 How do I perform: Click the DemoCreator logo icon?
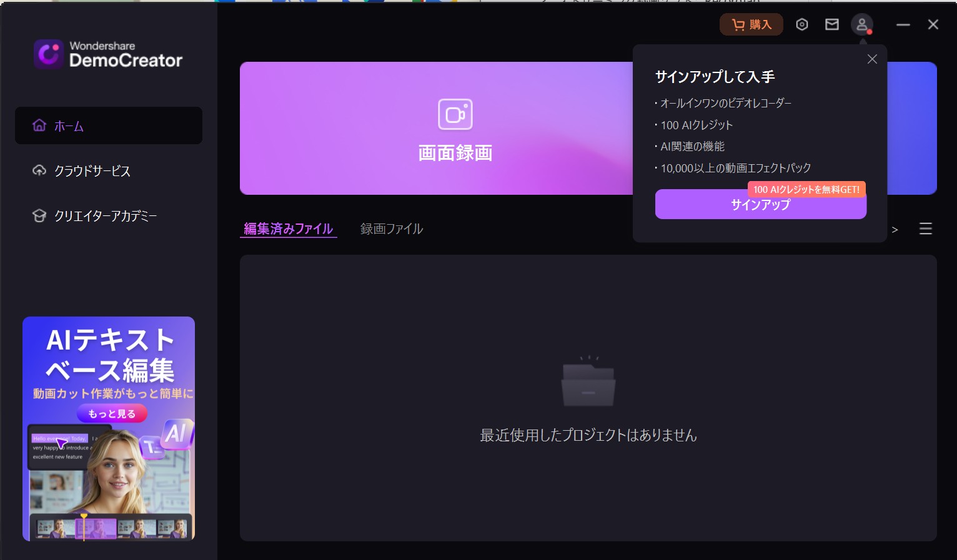click(x=49, y=54)
